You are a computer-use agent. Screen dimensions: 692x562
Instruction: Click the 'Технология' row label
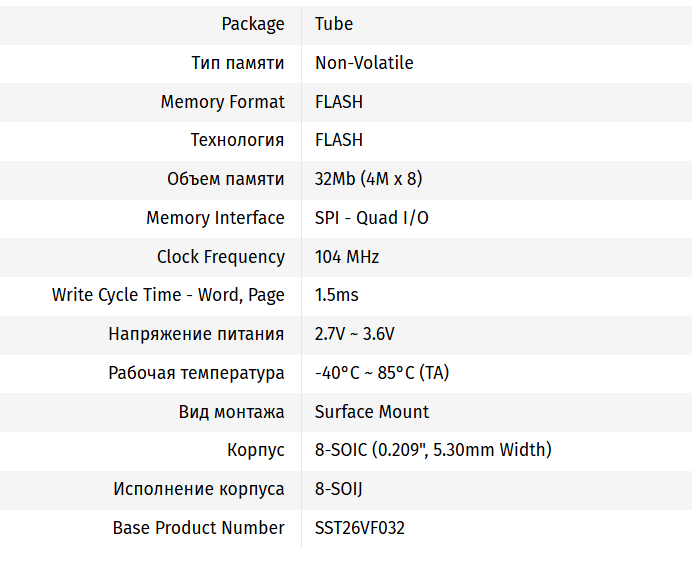tap(237, 140)
